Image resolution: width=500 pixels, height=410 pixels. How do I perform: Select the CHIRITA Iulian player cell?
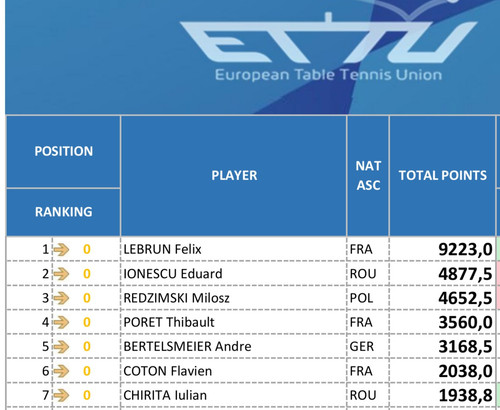[x=233, y=395]
